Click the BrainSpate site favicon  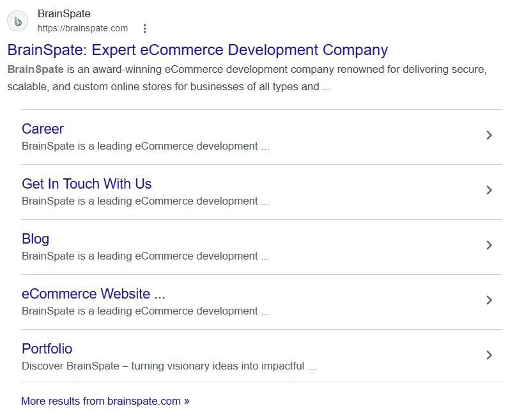point(18,21)
